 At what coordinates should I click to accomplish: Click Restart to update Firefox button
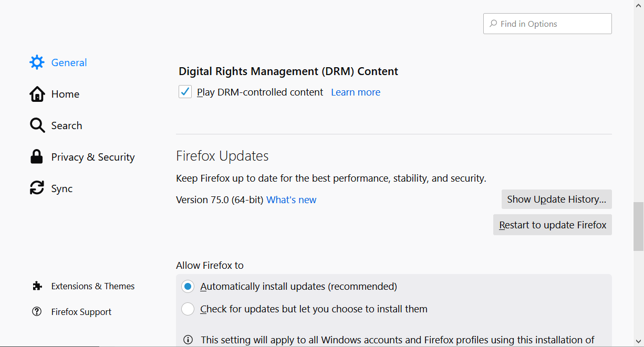(x=553, y=225)
